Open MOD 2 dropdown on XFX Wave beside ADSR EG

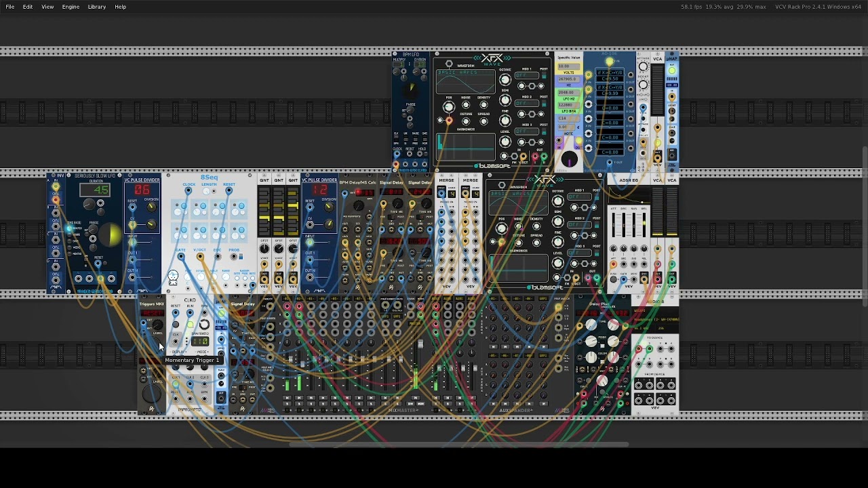point(579,224)
